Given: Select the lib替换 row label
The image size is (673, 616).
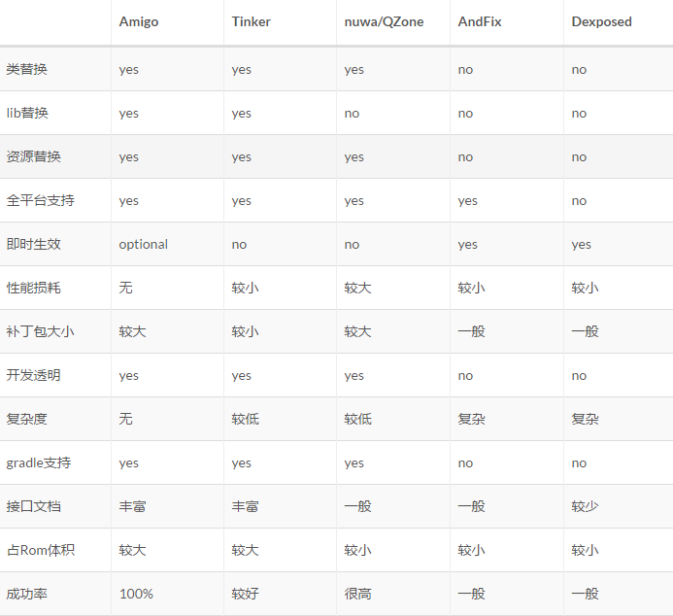Looking at the screenshot, I should tap(27, 113).
